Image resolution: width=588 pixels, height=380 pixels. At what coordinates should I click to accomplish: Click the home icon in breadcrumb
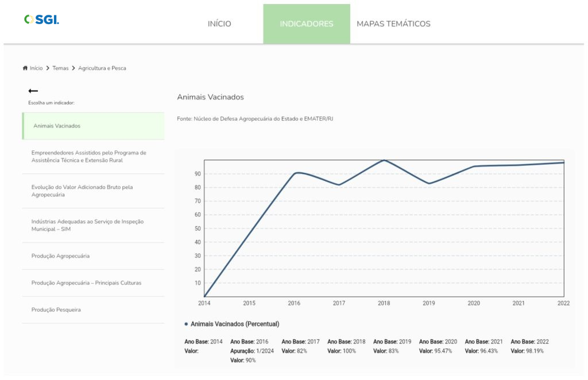tap(25, 68)
